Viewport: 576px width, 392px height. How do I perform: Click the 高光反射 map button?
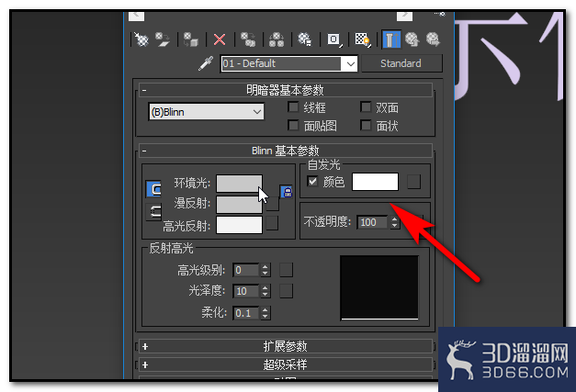272,223
